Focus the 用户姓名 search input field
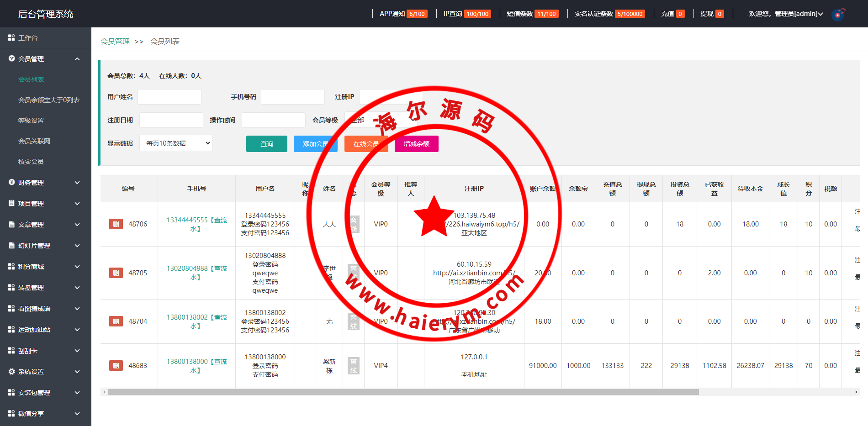 pos(169,97)
